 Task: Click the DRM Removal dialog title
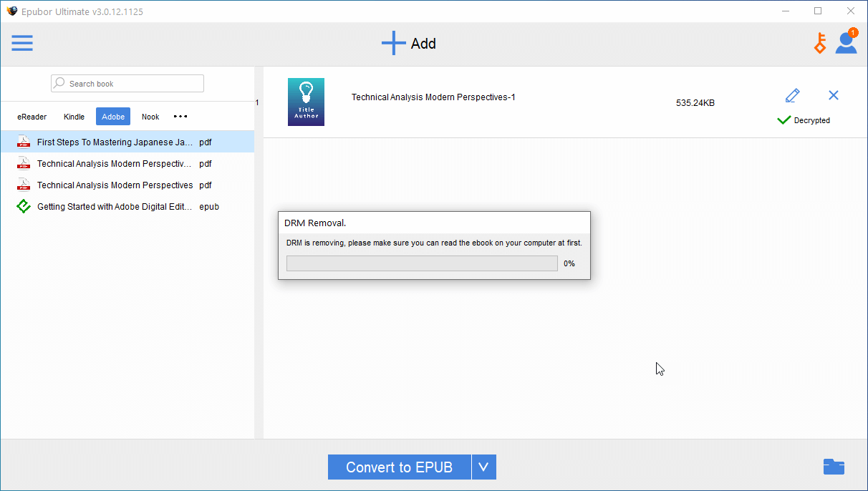[316, 223]
